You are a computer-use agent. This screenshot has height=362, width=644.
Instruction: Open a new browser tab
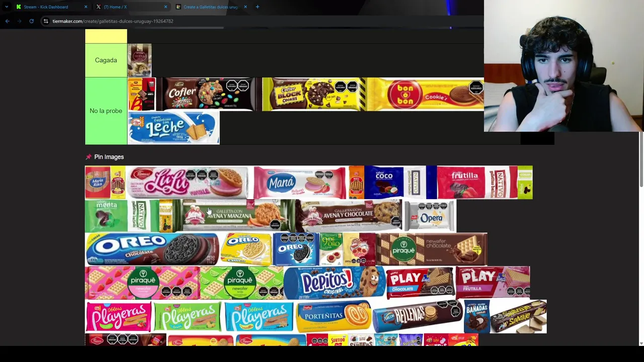[257, 7]
